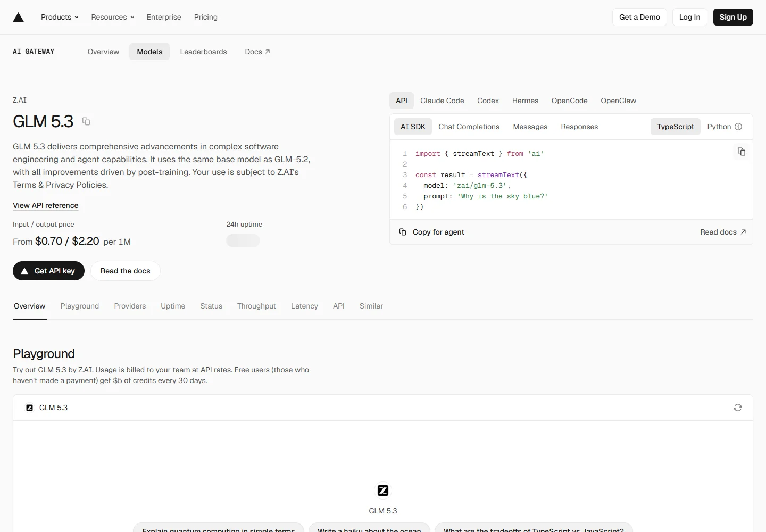This screenshot has height=532, width=766.
Task: Open the Terms policy link
Action: (x=24, y=185)
